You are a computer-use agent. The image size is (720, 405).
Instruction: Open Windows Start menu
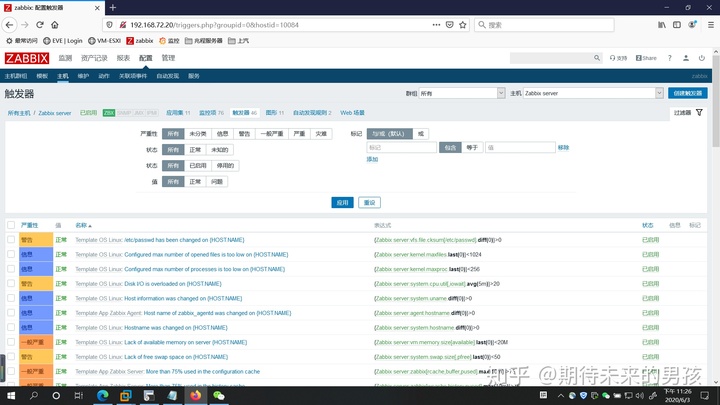click(11, 395)
